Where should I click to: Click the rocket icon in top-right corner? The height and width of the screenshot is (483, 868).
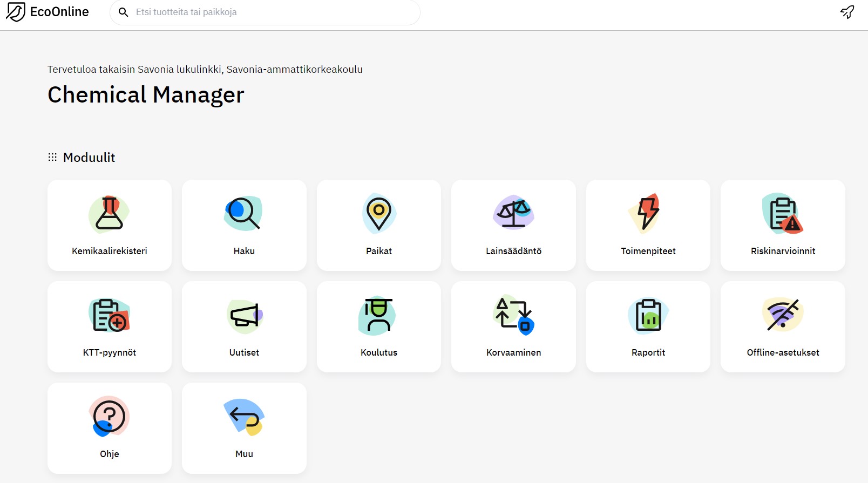pyautogui.click(x=847, y=12)
